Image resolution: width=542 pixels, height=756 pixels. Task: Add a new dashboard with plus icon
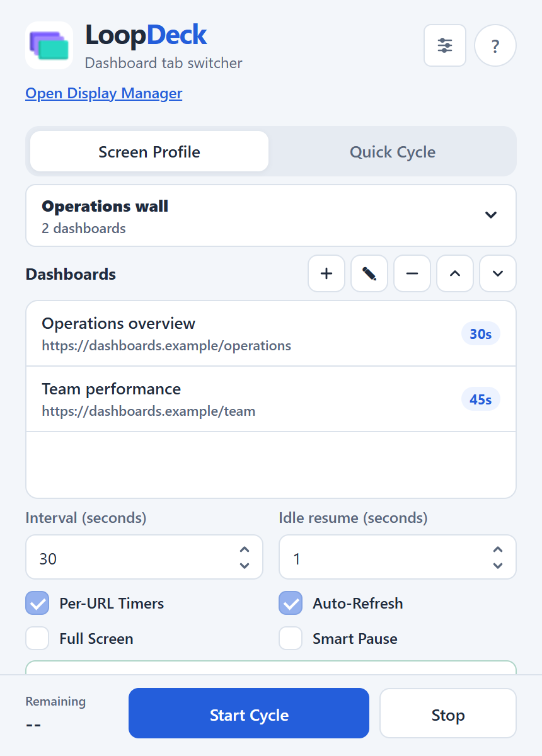click(326, 273)
